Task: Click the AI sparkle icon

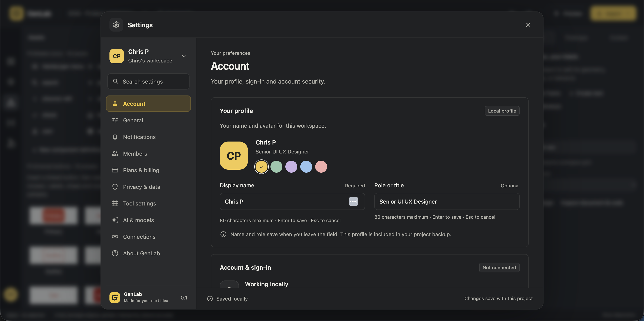Action: tap(115, 220)
